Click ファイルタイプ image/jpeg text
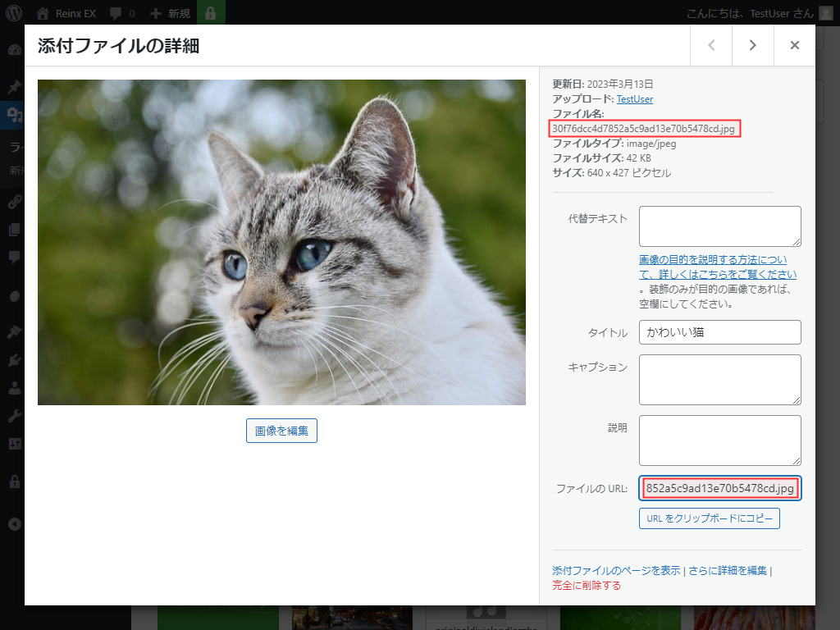The image size is (840, 630). pyautogui.click(x=614, y=144)
